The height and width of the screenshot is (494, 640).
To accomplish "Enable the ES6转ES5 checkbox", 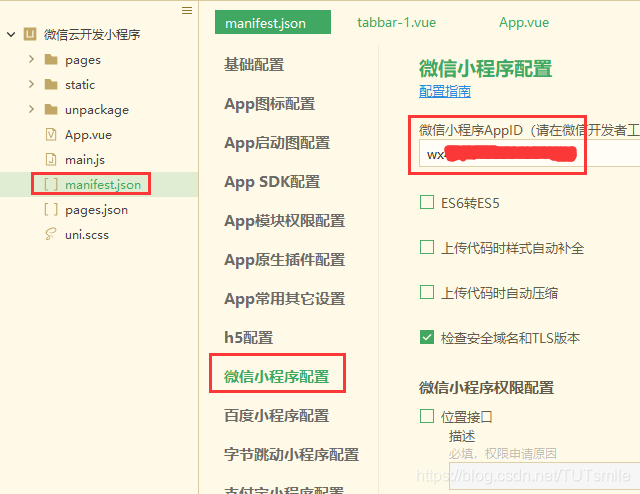I will click(427, 202).
